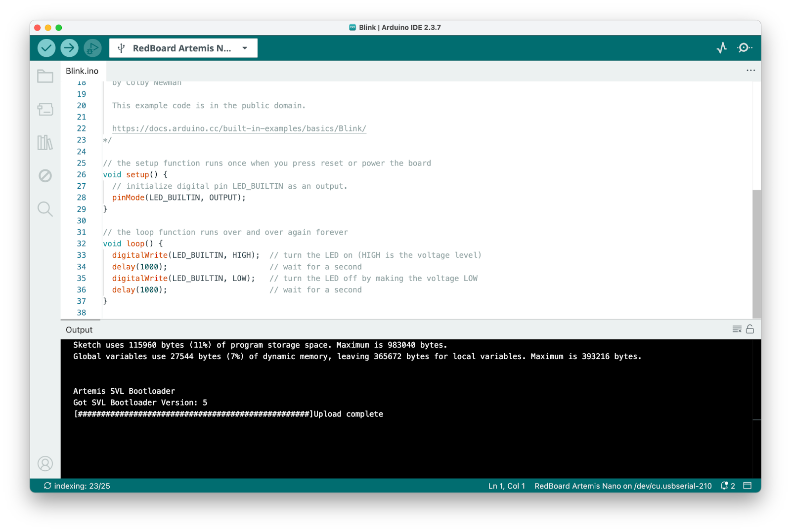Open the Sketchbook sidebar
This screenshot has width=791, height=532.
(45, 77)
